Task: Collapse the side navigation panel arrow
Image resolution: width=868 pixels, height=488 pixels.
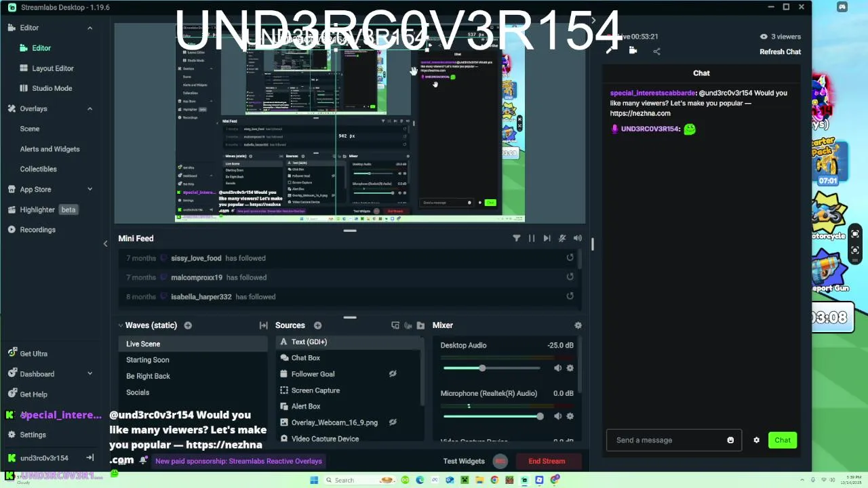Action: point(105,243)
